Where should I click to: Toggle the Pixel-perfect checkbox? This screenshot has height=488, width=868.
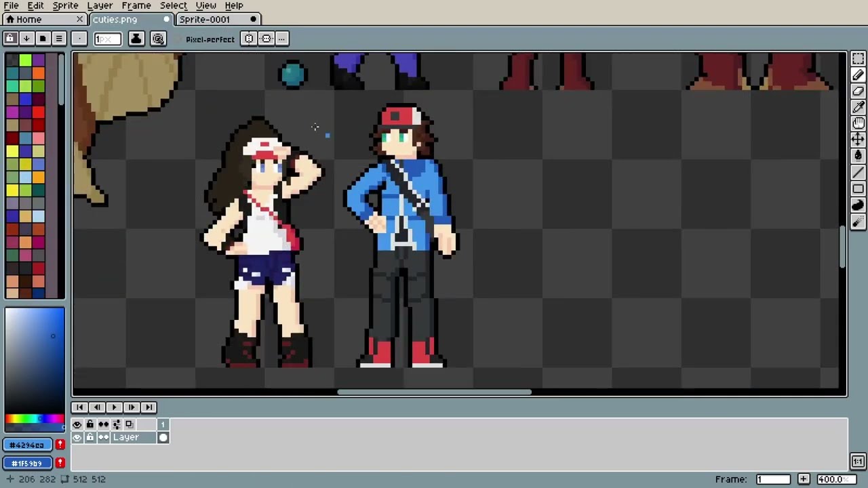205,39
